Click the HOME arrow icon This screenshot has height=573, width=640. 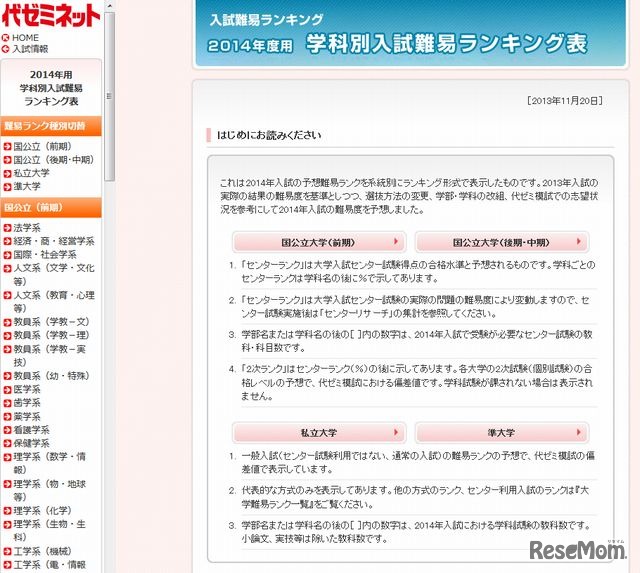coord(5,38)
